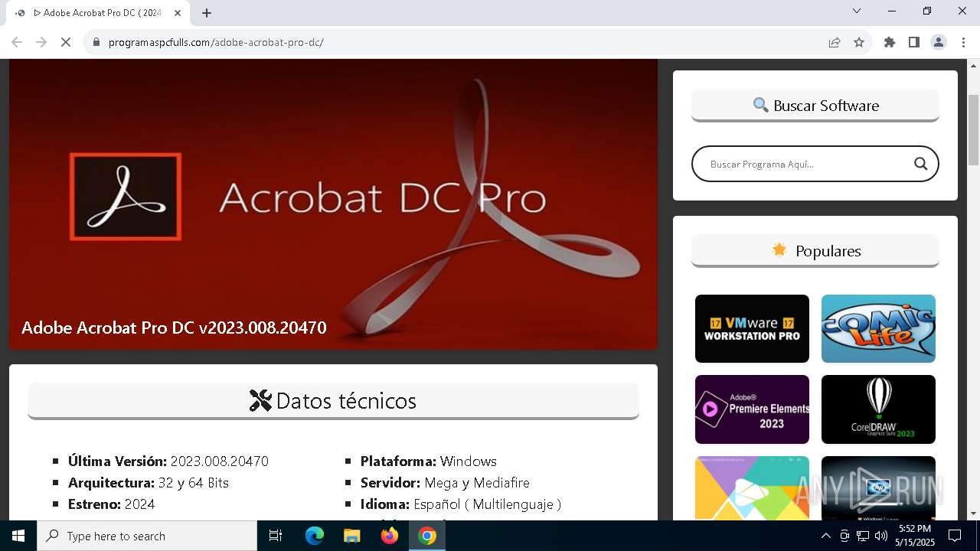Click the browser forward arrow
Viewport: 980px width, 551px height.
tap(41, 42)
